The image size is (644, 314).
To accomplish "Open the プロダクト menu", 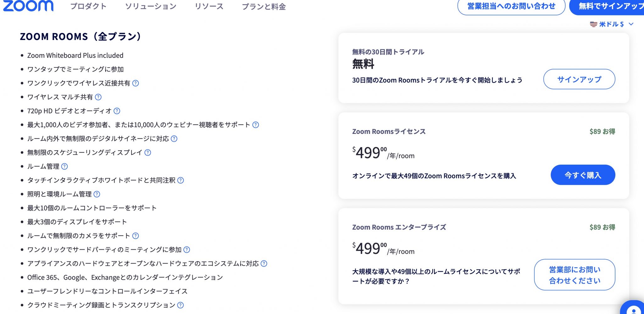I will 89,6.
